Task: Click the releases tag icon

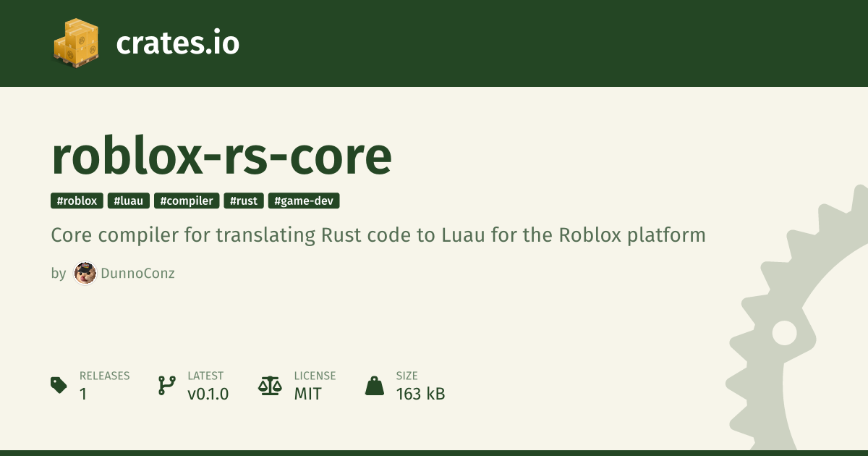Action: coord(59,385)
